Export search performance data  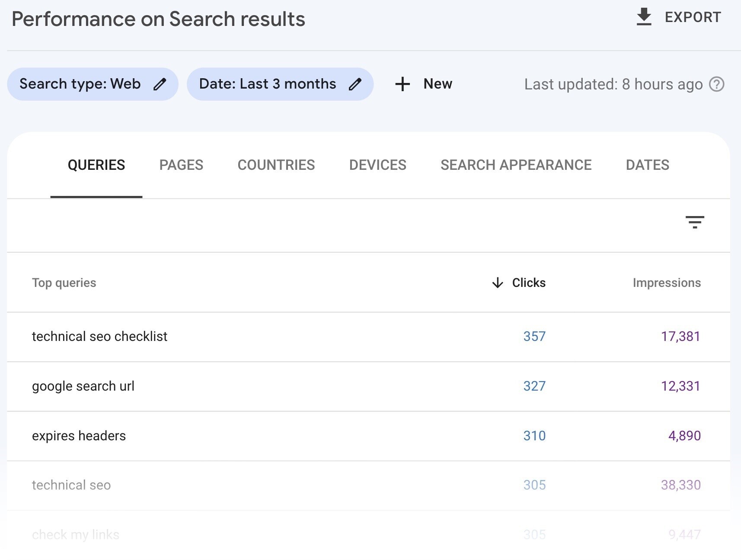(692, 17)
